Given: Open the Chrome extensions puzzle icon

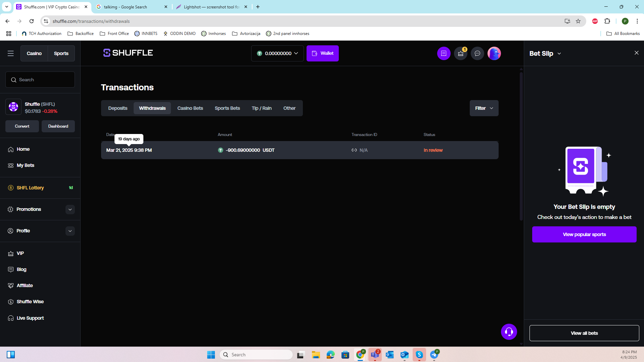Looking at the screenshot, I should point(607,21).
